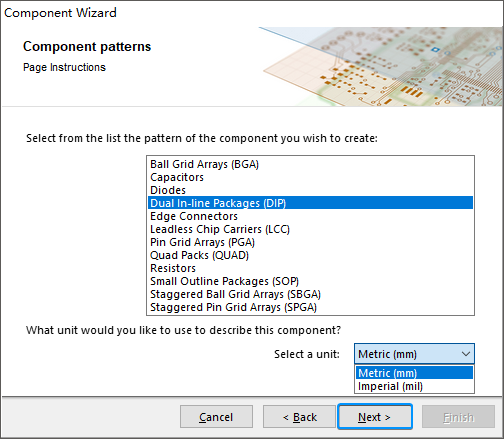Select Staggered Ball Grid Arrays (SBGA)
Screen dimensions: 504x439
(x=310, y=294)
